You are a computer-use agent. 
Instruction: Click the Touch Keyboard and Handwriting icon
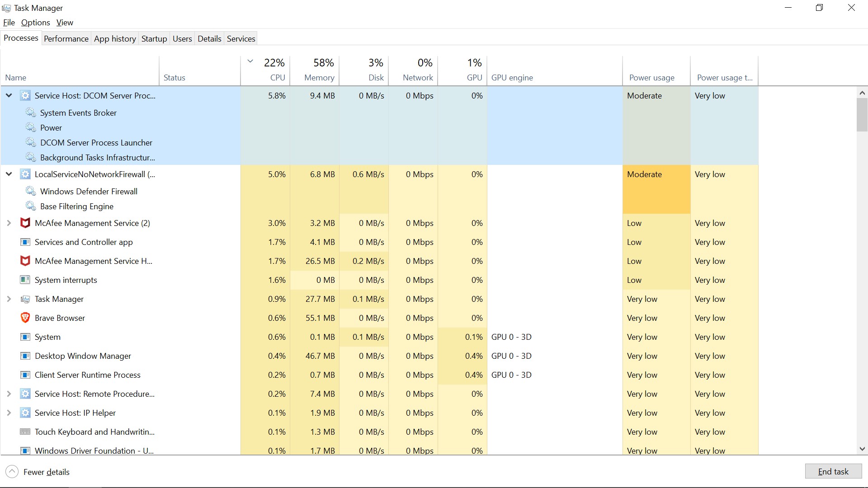point(25,432)
